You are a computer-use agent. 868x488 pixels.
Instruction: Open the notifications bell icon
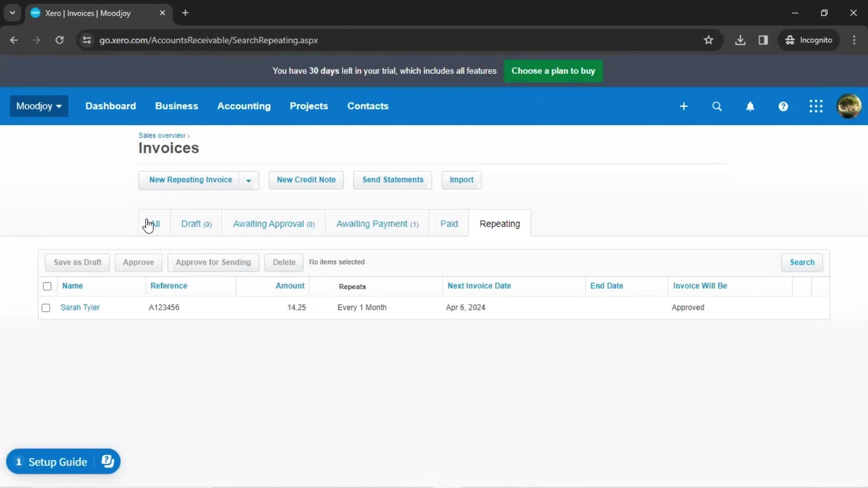tap(750, 106)
